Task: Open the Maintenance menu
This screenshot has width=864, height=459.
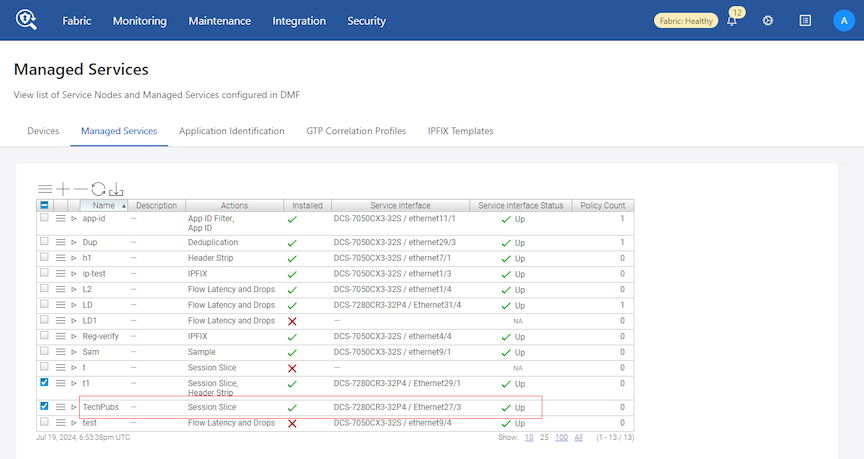Action: coord(219,21)
